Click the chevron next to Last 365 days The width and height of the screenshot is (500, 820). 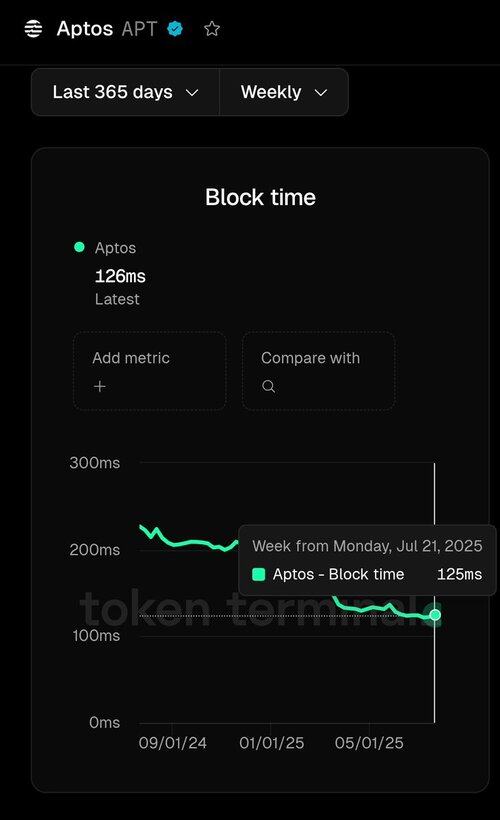192,93
